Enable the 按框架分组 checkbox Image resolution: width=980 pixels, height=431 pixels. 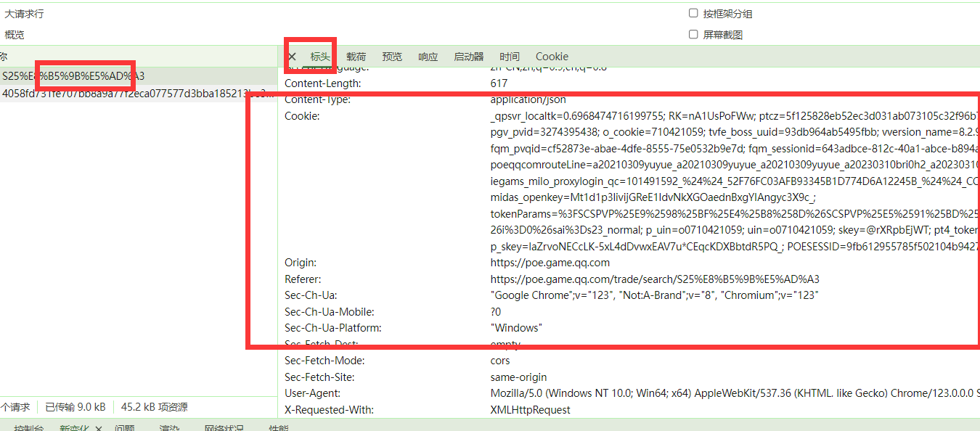693,13
